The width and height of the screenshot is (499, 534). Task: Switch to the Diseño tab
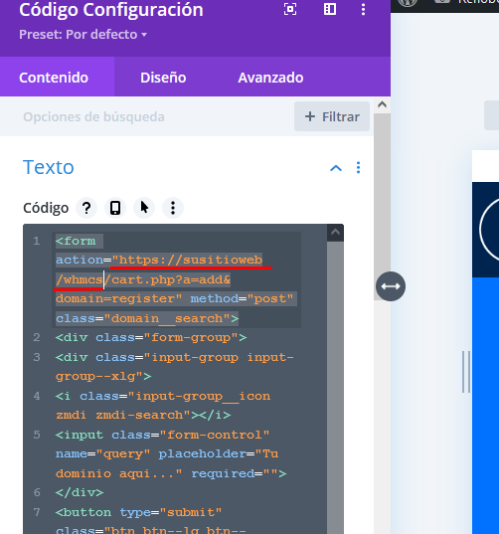point(163,77)
